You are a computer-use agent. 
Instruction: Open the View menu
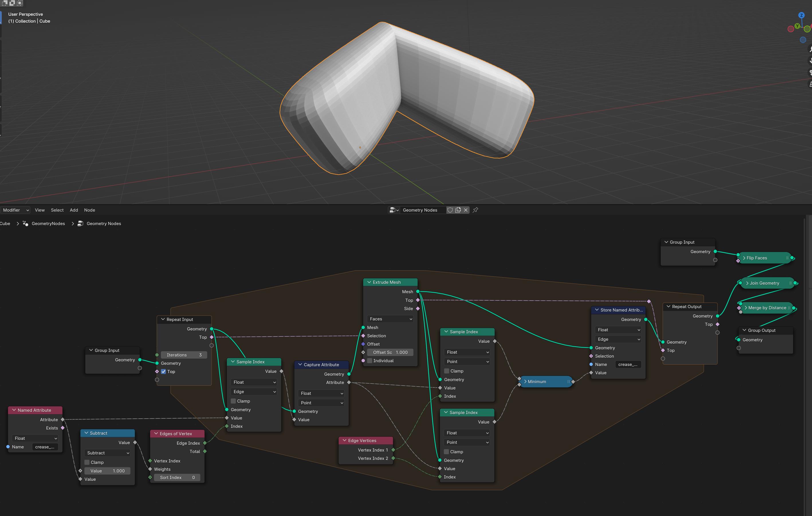[40, 210]
